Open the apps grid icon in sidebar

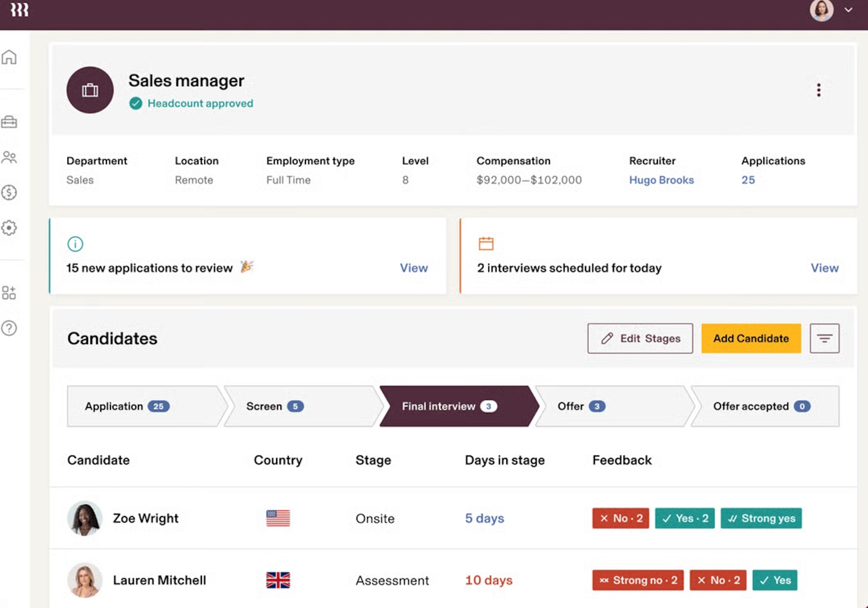9,292
